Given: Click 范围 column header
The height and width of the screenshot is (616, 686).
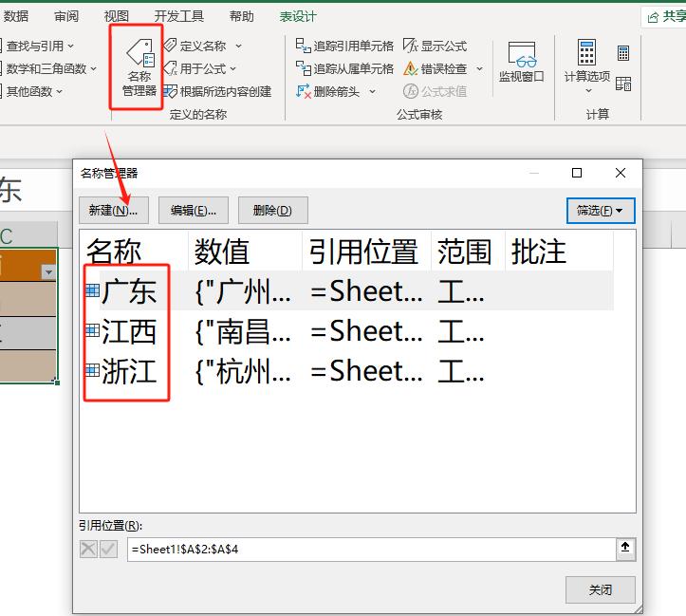Looking at the screenshot, I should coord(468,252).
